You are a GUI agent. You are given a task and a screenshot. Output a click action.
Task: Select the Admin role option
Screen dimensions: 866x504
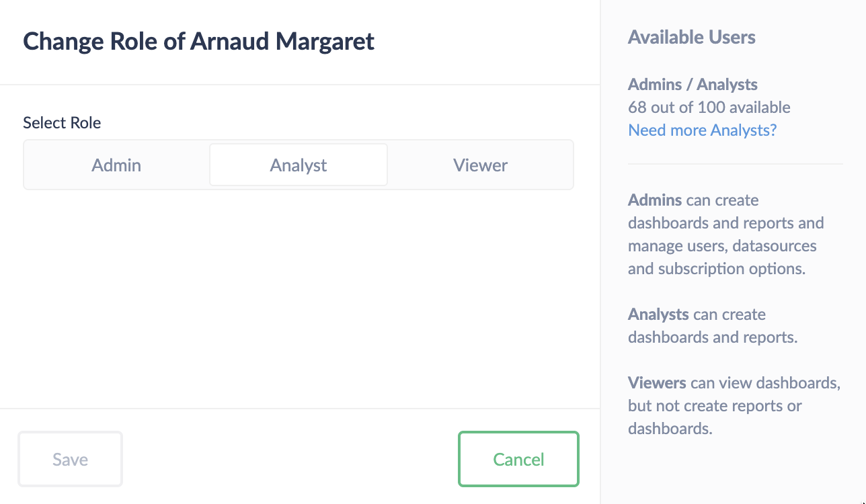(x=116, y=165)
